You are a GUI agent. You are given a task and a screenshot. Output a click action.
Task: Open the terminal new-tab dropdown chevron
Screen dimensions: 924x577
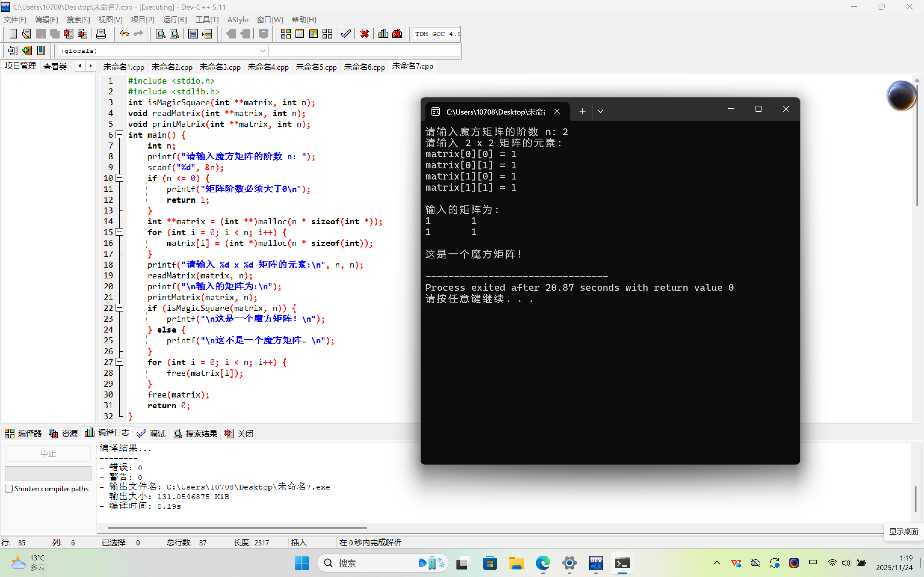point(600,112)
